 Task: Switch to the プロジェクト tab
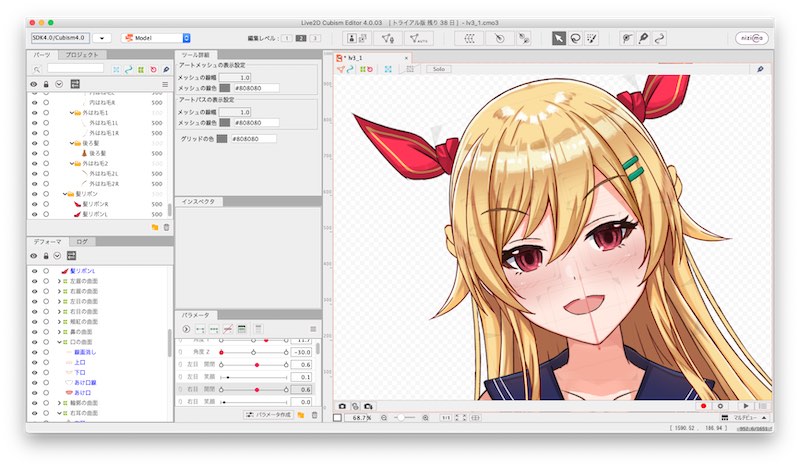(x=82, y=55)
